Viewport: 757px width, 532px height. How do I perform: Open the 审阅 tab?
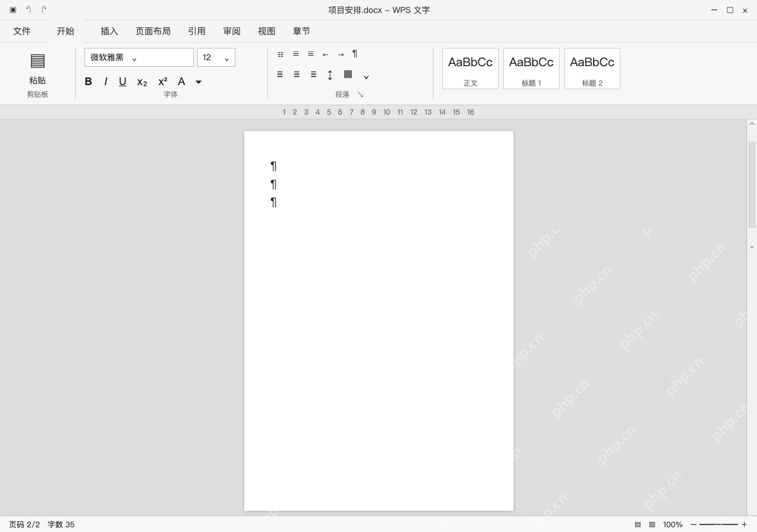(x=232, y=31)
